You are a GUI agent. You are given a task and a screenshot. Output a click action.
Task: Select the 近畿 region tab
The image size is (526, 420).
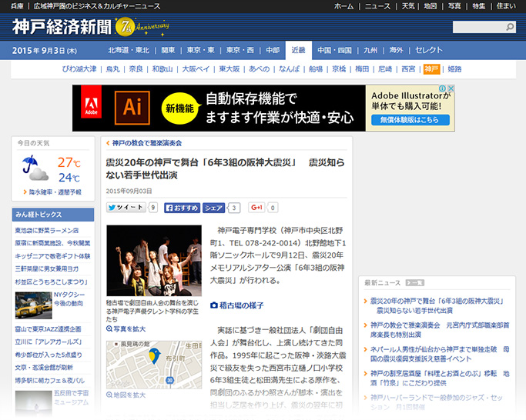click(x=299, y=50)
